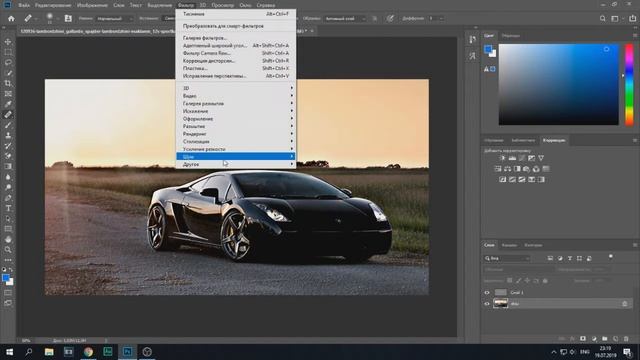Select the Type tool
Image resolution: width=640 pixels, height=360 pixels.
coord(8,208)
